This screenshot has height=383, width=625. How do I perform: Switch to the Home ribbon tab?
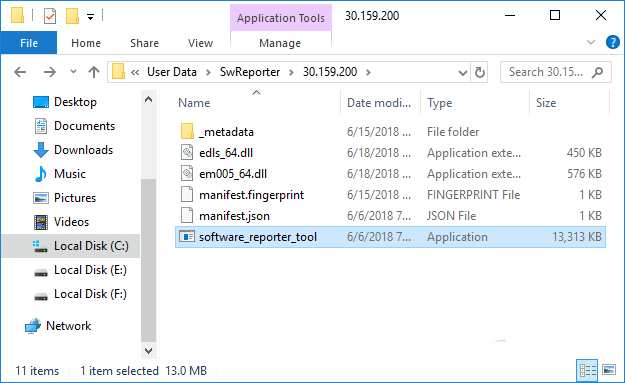[86, 43]
